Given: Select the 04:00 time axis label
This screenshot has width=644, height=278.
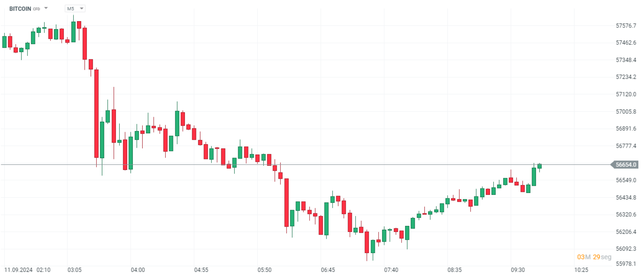Looking at the screenshot, I should (x=138, y=270).
